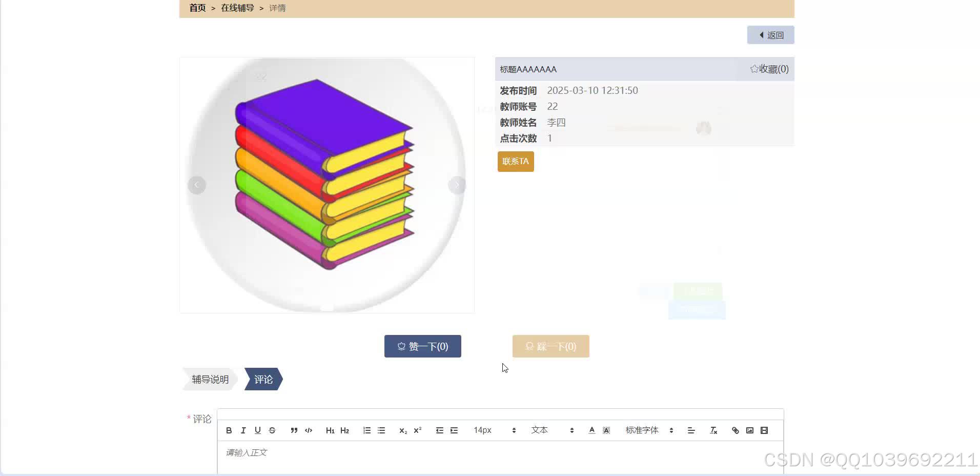Click the title text 标题AAAAAAA
This screenshot has height=476, width=980.
click(528, 69)
